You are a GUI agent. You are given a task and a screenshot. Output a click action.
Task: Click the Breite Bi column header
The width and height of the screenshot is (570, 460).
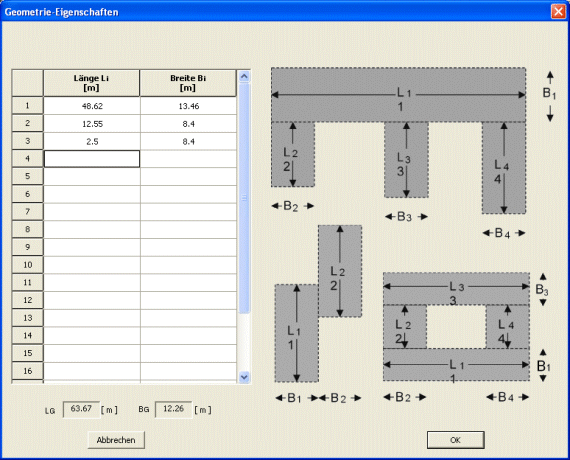[x=188, y=83]
